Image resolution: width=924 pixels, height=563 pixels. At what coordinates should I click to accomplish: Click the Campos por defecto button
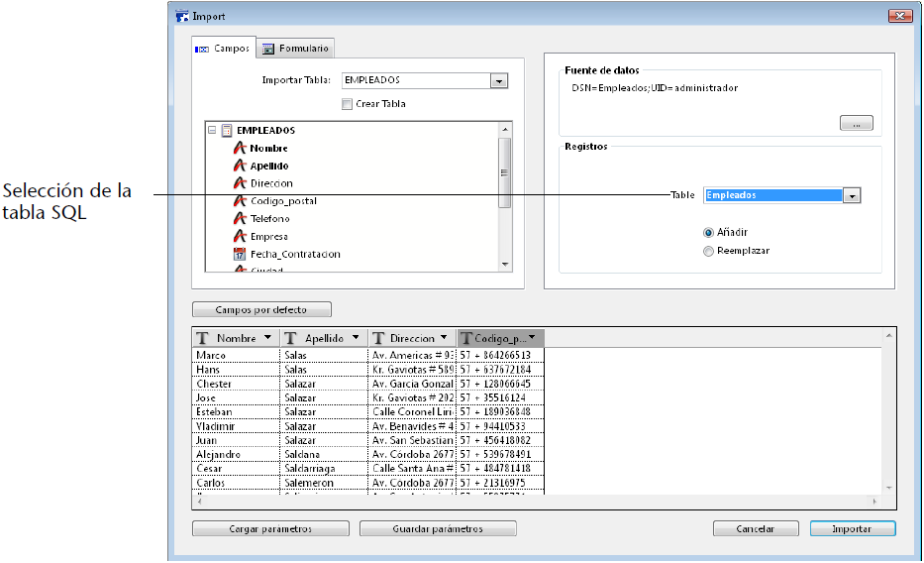(x=261, y=309)
